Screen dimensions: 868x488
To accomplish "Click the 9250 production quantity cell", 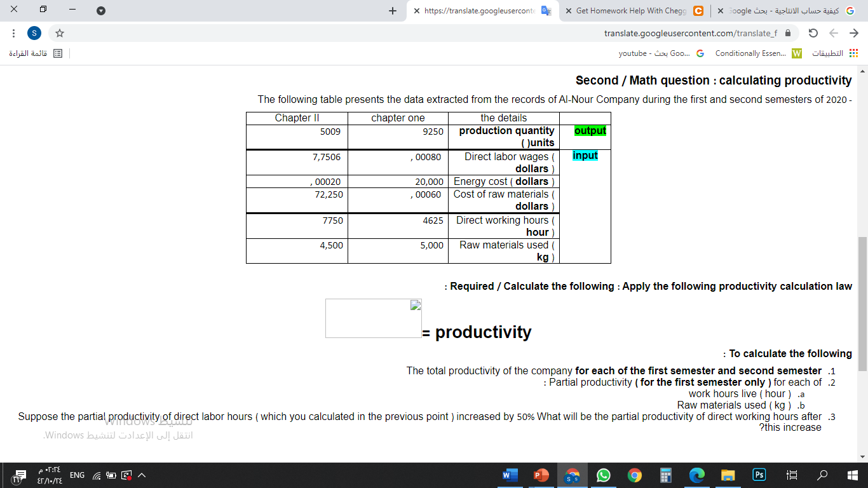I will point(398,137).
